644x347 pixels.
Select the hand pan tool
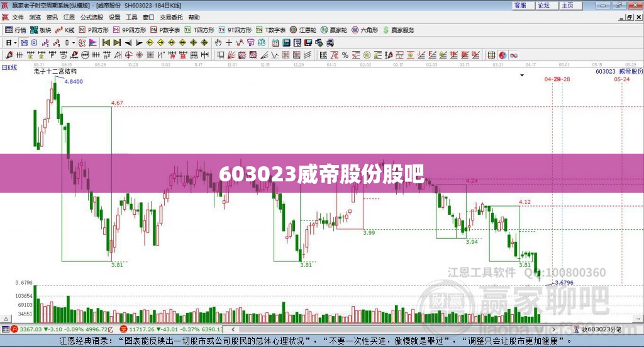coord(218,43)
